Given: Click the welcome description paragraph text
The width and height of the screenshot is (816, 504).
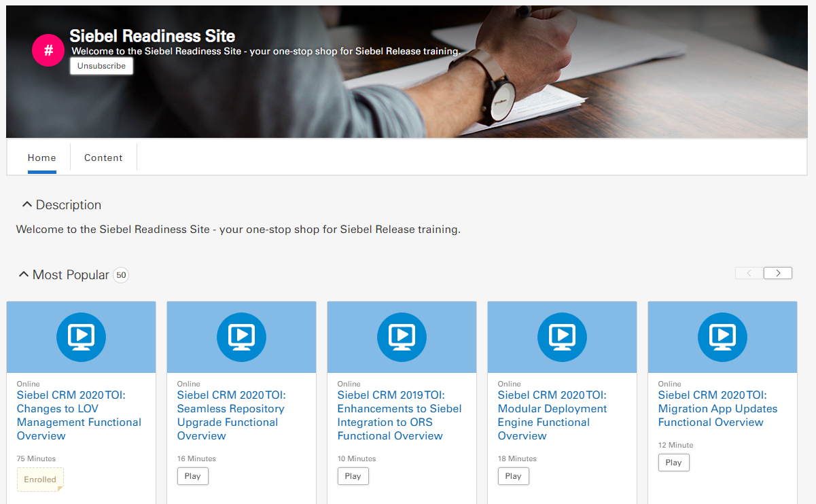Looking at the screenshot, I should [x=238, y=230].
